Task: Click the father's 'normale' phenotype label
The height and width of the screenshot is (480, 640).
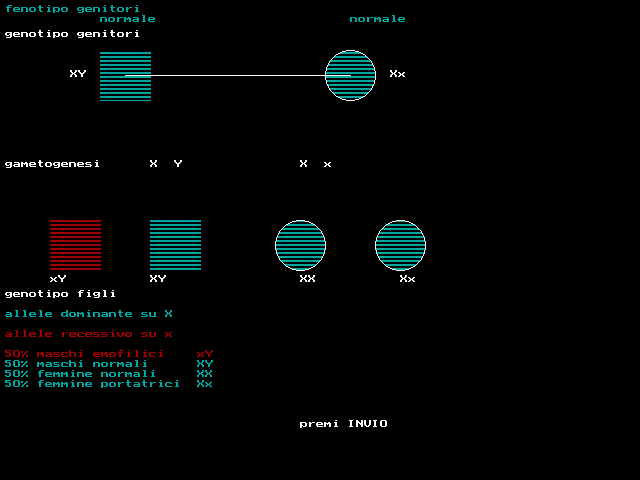Action: (x=127, y=19)
